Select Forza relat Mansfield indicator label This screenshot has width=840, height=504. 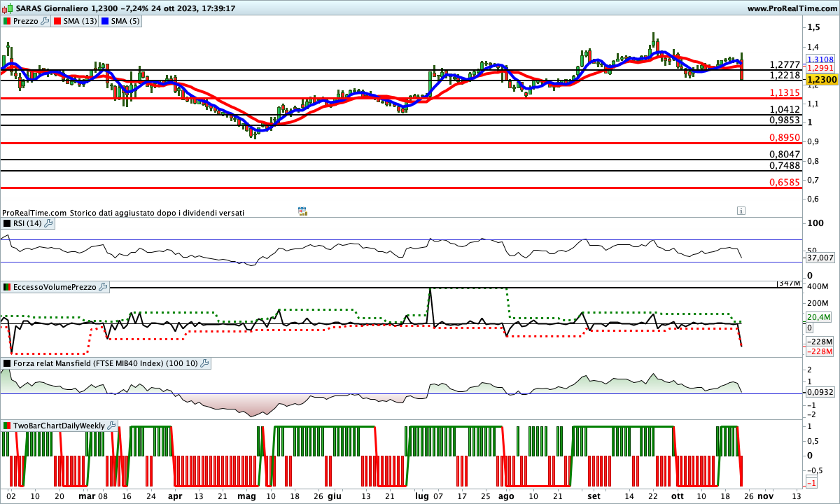click(x=105, y=363)
